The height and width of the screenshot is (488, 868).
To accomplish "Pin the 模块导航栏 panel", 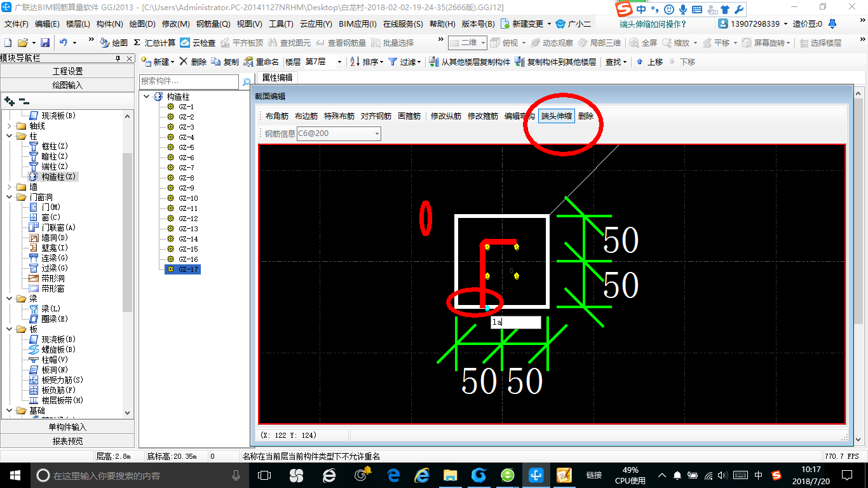I will pyautogui.click(x=118, y=58).
